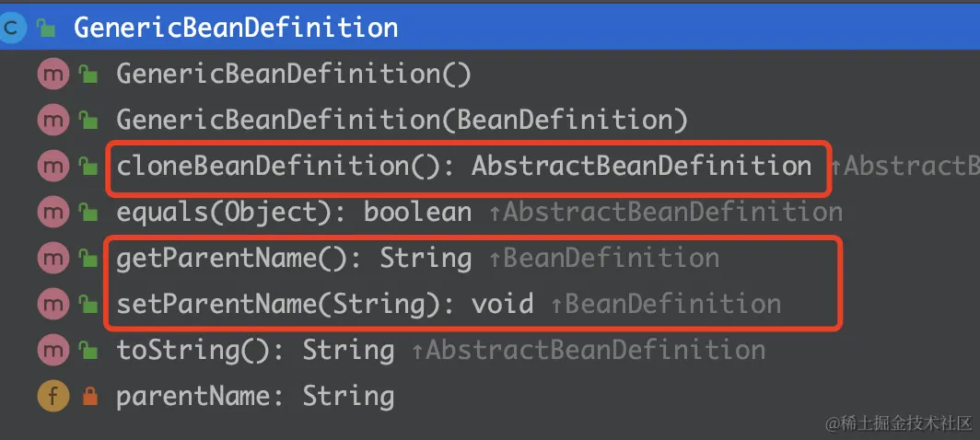Screen dimensions: 980x440
Task: Select GenericBeanDefinition(BeanDefinition) constructor entry
Action: [x=402, y=121]
